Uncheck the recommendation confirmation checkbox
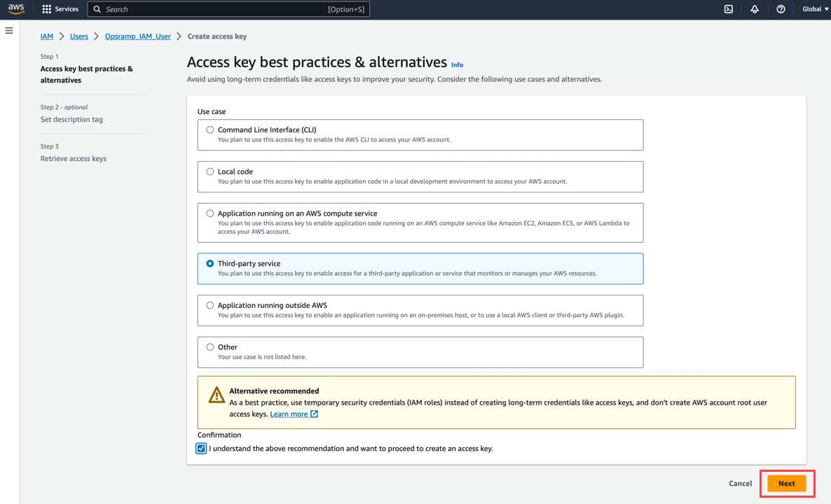The height and width of the screenshot is (504, 831). coord(200,448)
